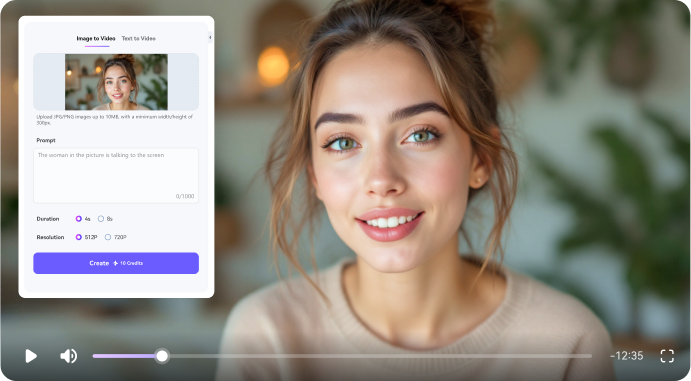Click the video progress slider handle
This screenshot has width=691, height=381.
click(x=162, y=356)
